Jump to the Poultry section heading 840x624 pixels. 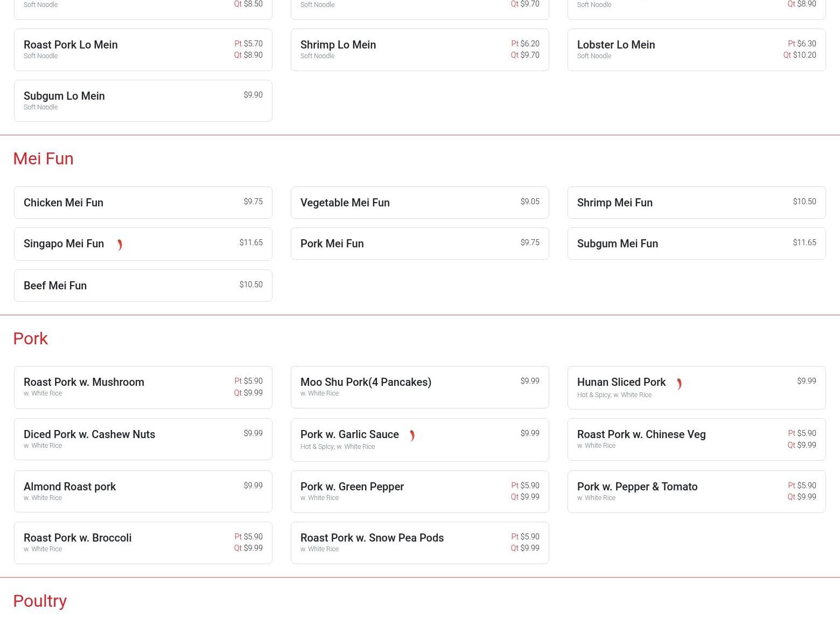tap(40, 601)
